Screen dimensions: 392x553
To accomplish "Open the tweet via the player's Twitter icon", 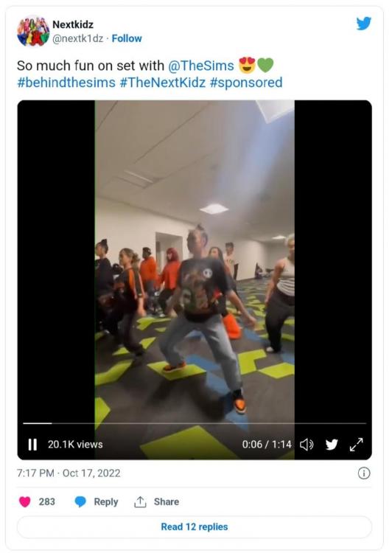I will point(332,445).
